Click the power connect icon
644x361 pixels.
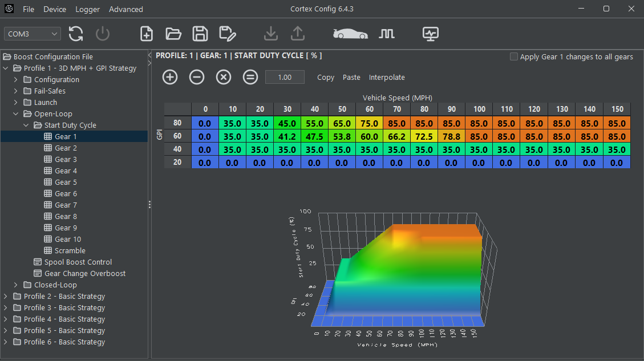pyautogui.click(x=103, y=34)
